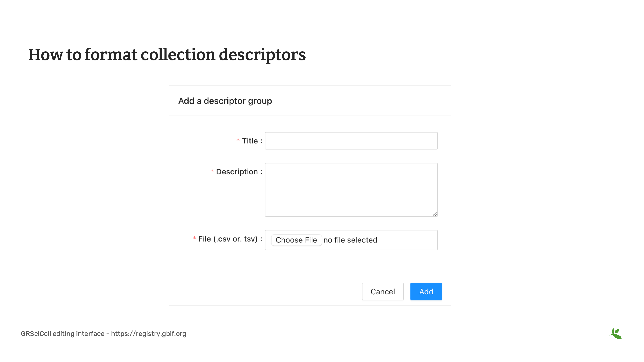Click the "File (.csv or. tsv)" label
Image resolution: width=644 pixels, height=362 pixels.
click(228, 239)
